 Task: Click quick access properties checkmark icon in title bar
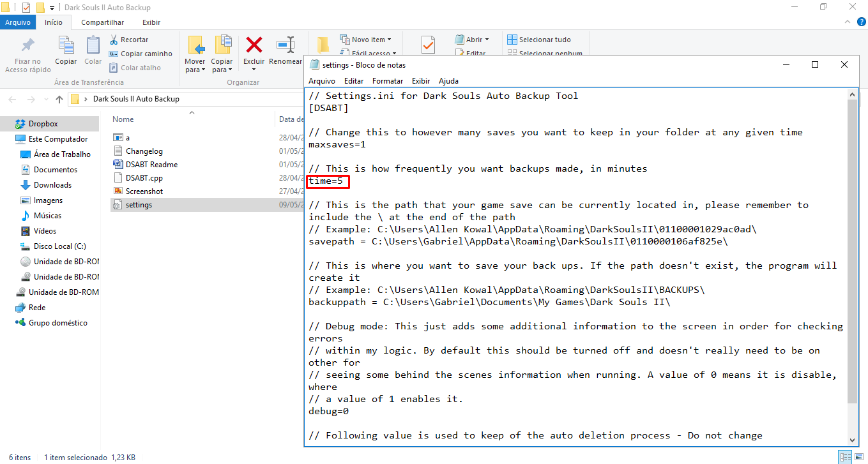26,8
